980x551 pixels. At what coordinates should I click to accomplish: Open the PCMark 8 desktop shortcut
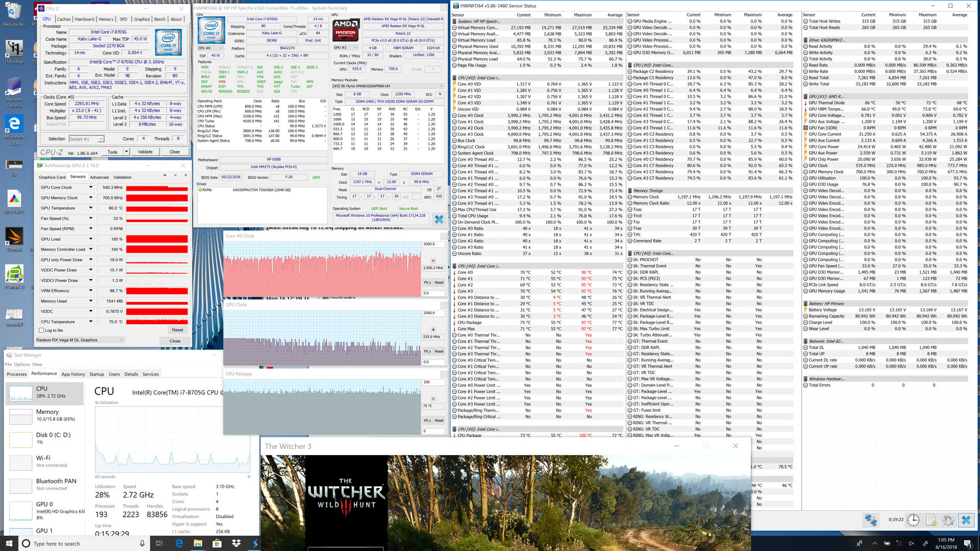click(14, 277)
